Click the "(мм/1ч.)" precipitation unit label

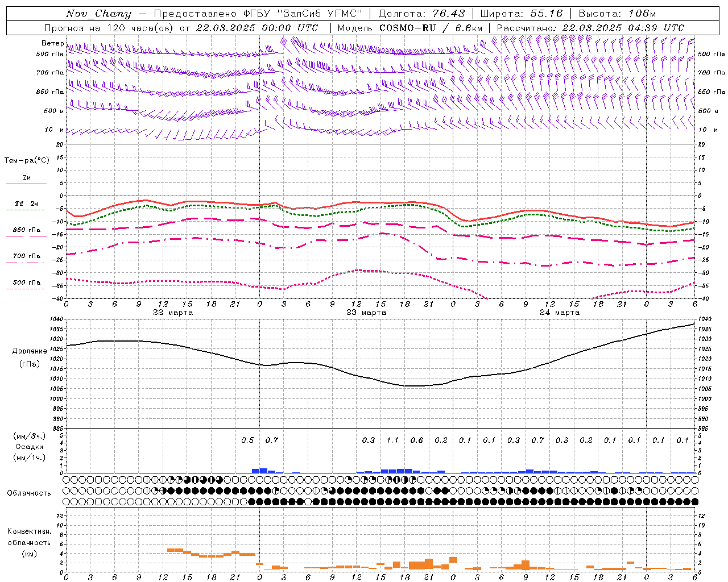pyautogui.click(x=29, y=458)
